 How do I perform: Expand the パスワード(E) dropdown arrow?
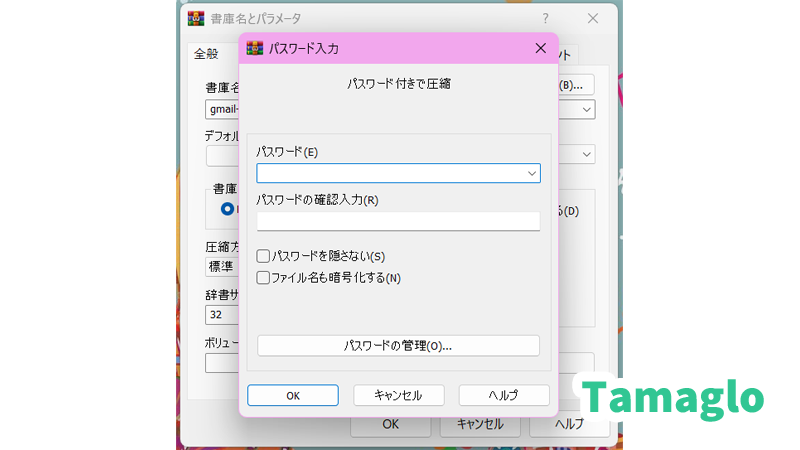click(x=532, y=173)
